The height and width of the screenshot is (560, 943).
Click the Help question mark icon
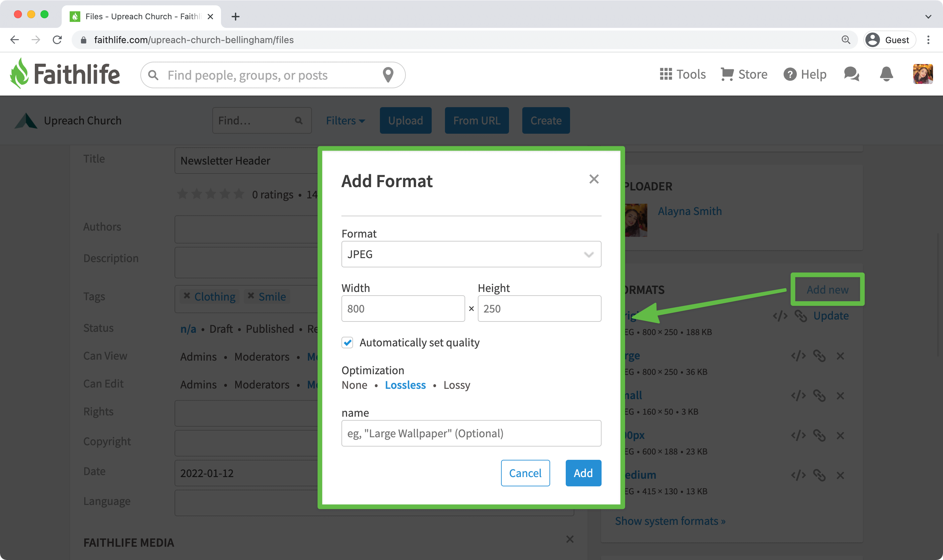tap(789, 74)
